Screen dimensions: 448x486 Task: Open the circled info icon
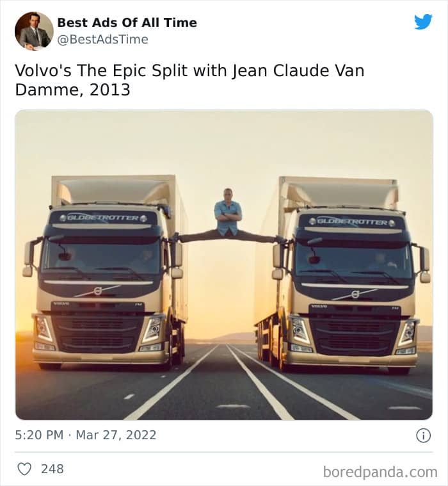(x=423, y=435)
